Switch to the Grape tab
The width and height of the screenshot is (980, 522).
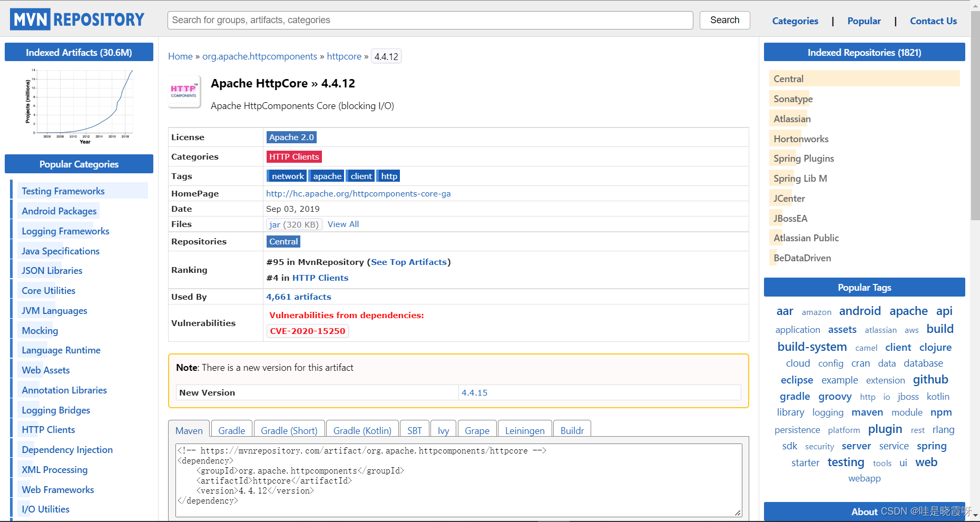coord(477,429)
